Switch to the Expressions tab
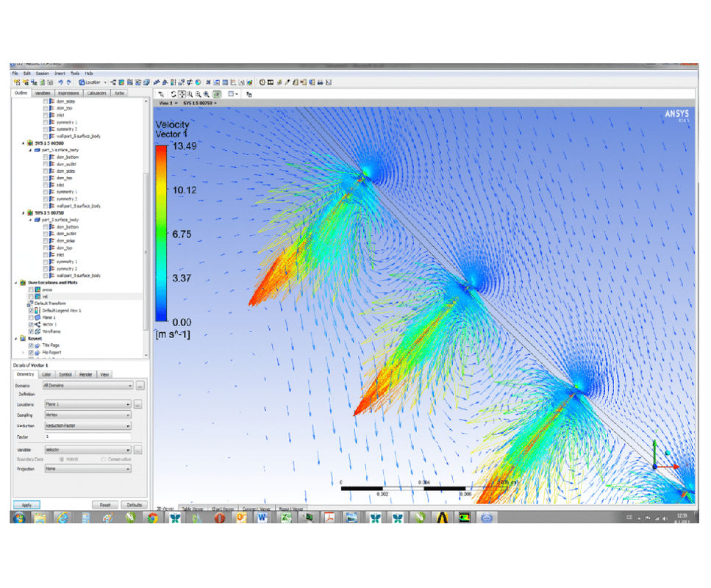The image size is (711, 588). pyautogui.click(x=68, y=93)
